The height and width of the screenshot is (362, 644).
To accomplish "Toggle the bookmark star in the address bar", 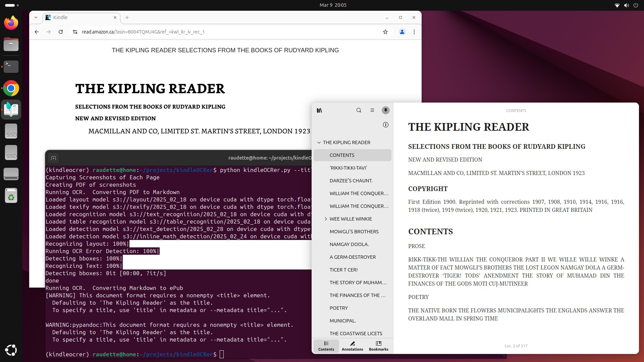I will [385, 32].
